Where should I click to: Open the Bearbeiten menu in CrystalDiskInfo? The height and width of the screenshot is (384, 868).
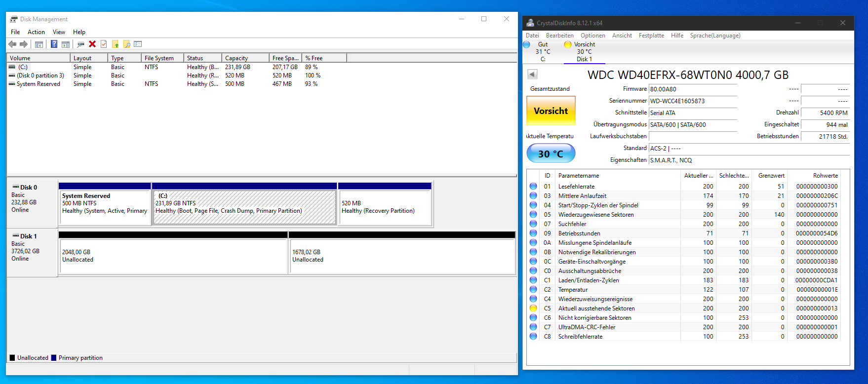(559, 36)
